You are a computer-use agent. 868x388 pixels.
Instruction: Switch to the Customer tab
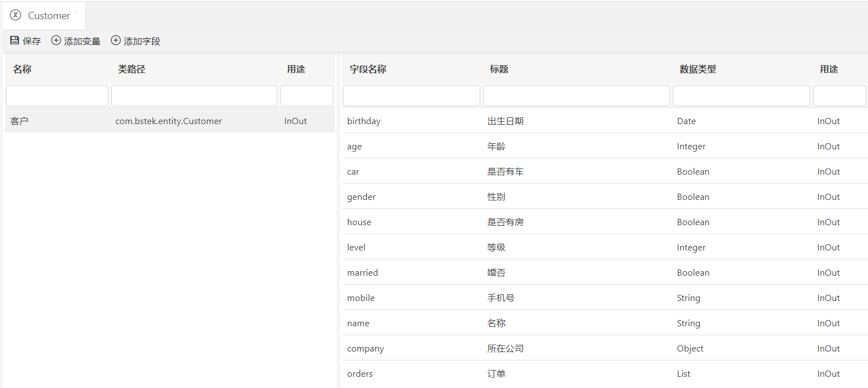pyautogui.click(x=49, y=16)
